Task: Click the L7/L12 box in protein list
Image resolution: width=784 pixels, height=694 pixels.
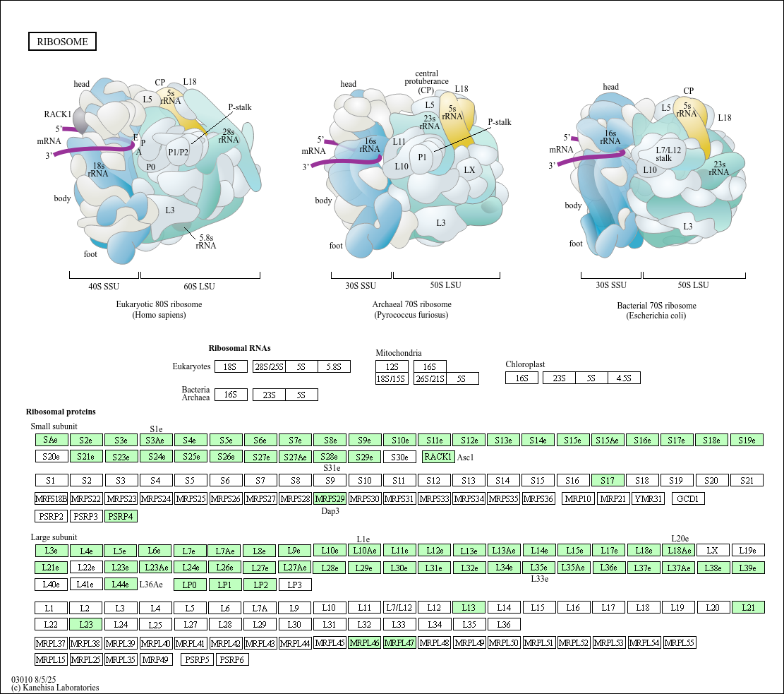Action: coord(399,607)
